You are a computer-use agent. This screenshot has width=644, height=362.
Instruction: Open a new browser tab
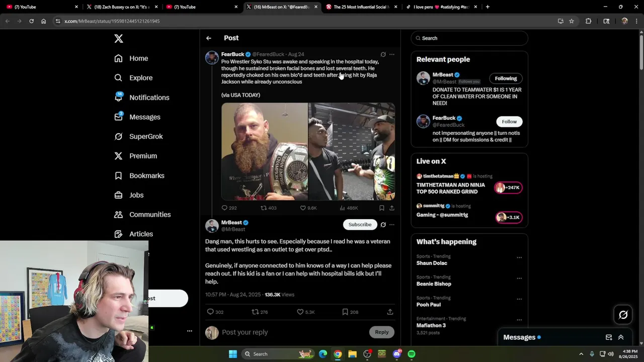point(488,7)
